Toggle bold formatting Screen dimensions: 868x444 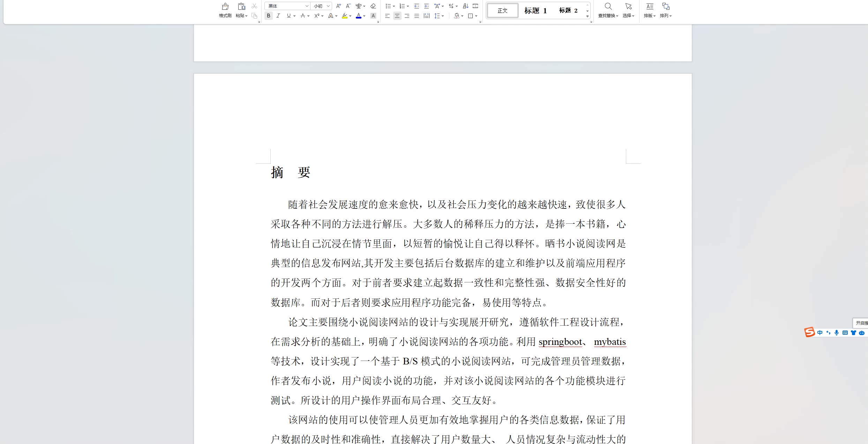[268, 16]
